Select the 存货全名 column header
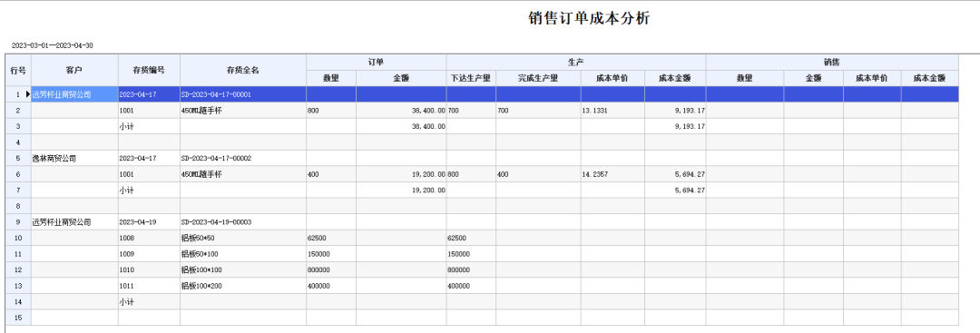Image resolution: width=980 pixels, height=333 pixels. point(243,70)
